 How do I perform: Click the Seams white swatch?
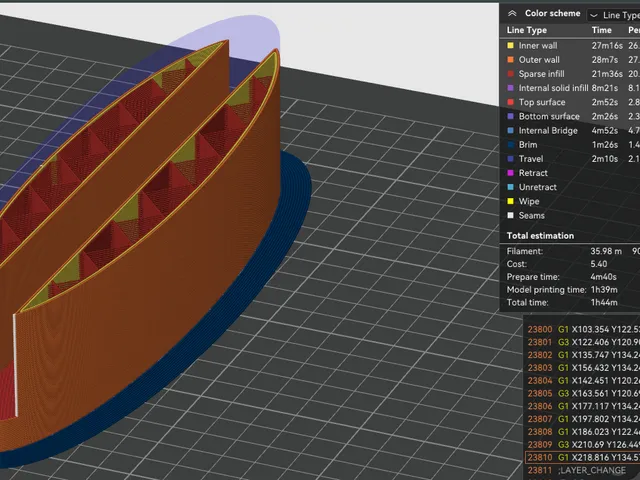coord(510,216)
